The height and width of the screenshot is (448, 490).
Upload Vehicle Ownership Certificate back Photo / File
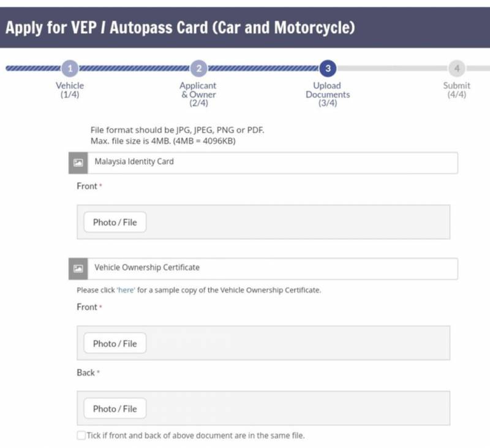pos(115,409)
